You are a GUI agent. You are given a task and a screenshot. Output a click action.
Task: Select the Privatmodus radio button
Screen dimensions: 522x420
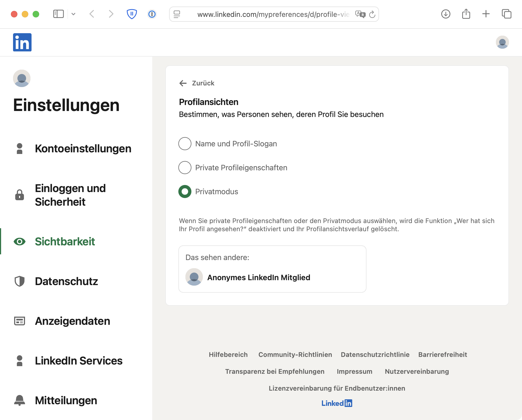tap(185, 192)
